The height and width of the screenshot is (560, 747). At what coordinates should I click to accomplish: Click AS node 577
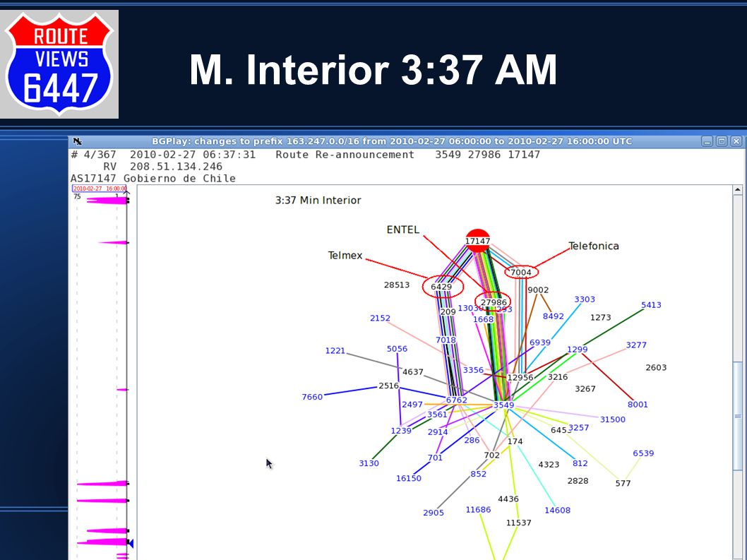coord(623,483)
